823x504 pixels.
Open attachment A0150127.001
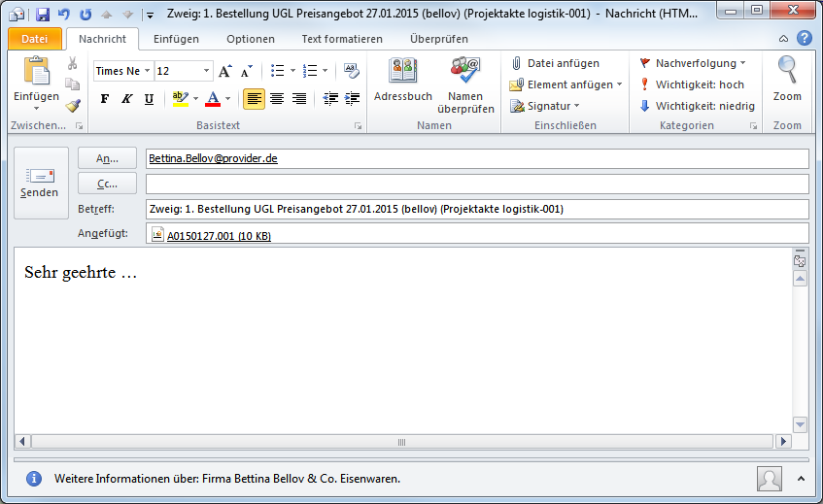(212, 235)
